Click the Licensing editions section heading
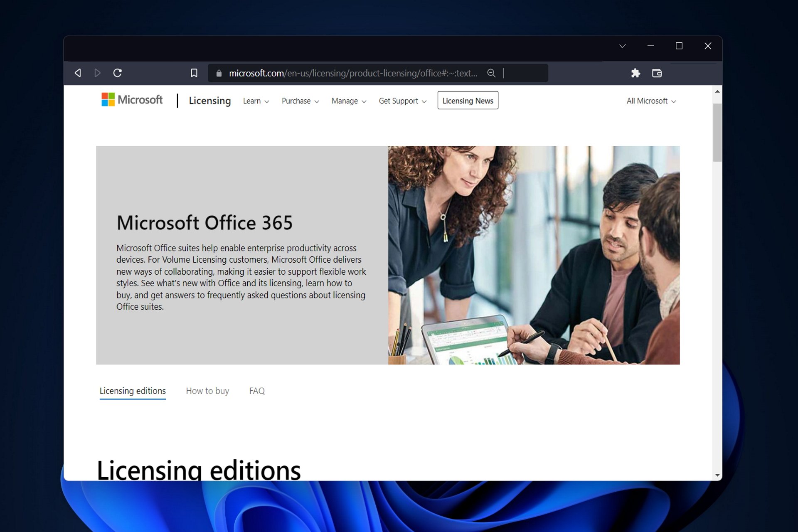Image resolution: width=798 pixels, height=532 pixels. point(199,470)
